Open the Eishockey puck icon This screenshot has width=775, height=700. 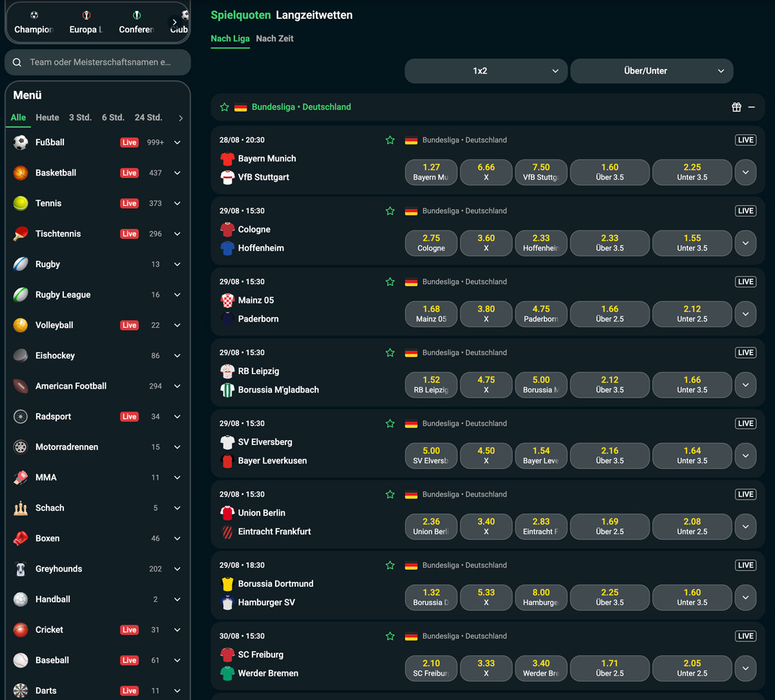[21, 356]
